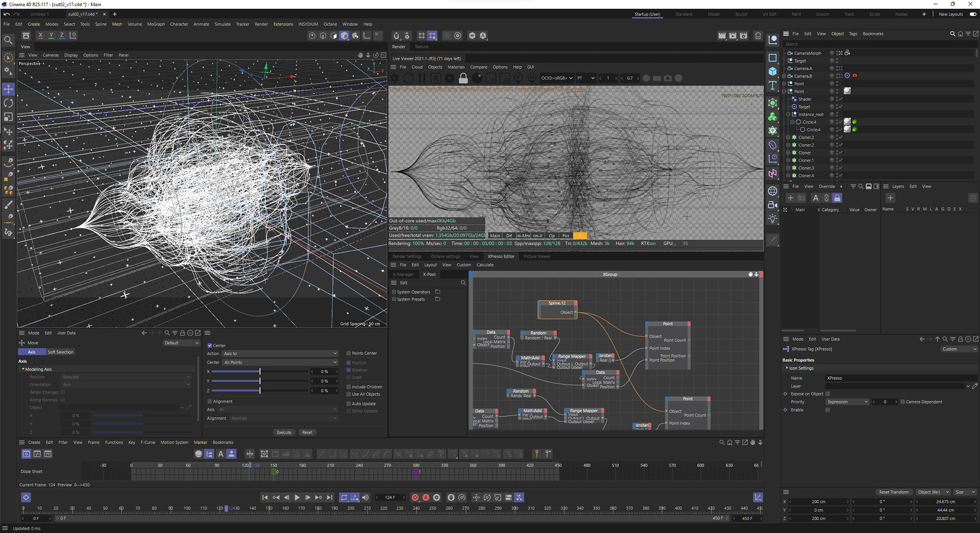Go to start of animation

tap(264, 497)
